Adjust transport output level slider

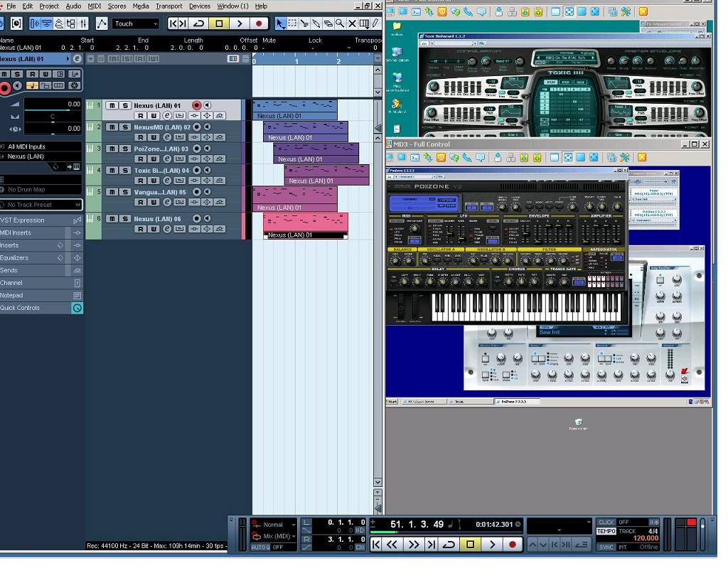pos(702,534)
